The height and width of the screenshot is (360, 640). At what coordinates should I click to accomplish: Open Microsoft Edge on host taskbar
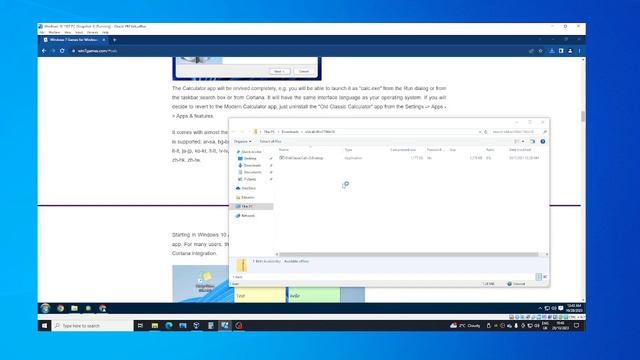click(x=169, y=326)
